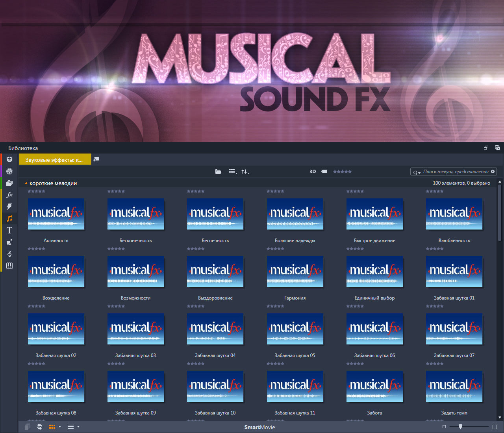Select the Забавная шутка 01 thumbnail
Image resolution: width=504 pixels, height=433 pixels.
click(454, 271)
